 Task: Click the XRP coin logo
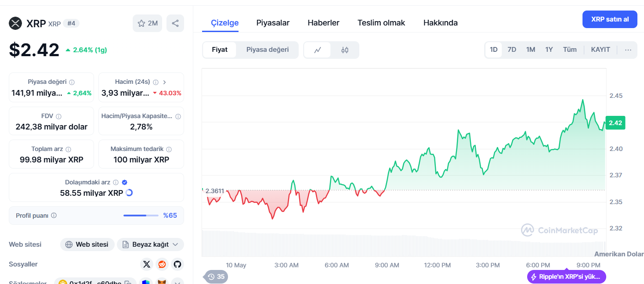[15, 23]
